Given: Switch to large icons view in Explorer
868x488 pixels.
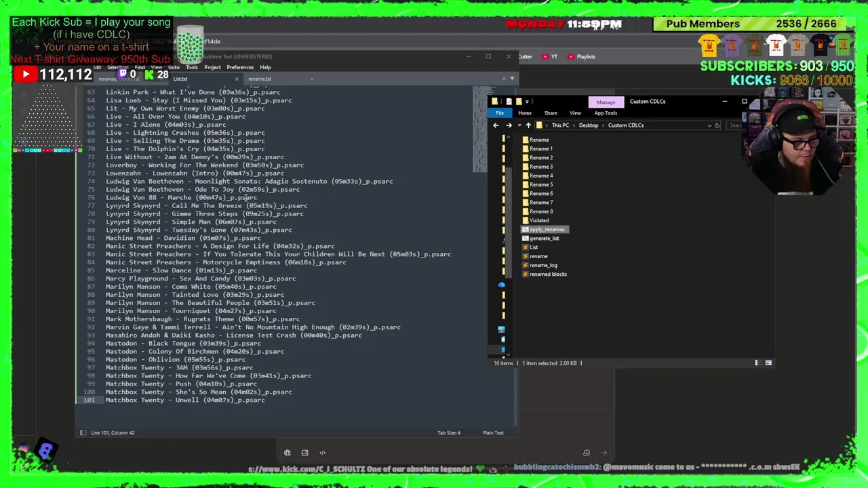Looking at the screenshot, I should (768, 363).
